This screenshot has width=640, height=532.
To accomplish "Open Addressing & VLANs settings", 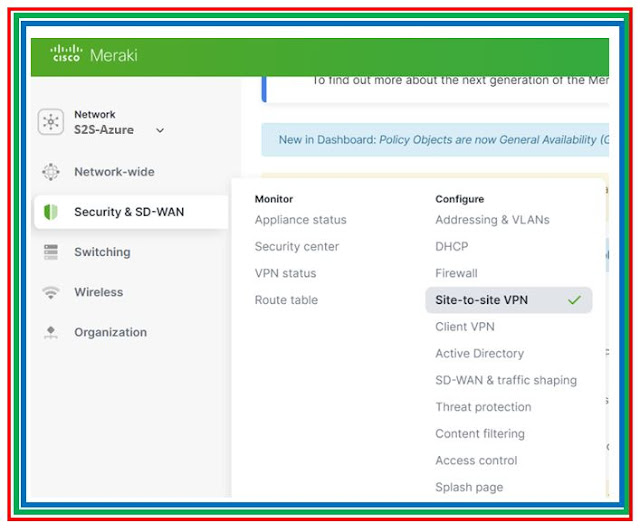I will (492, 220).
